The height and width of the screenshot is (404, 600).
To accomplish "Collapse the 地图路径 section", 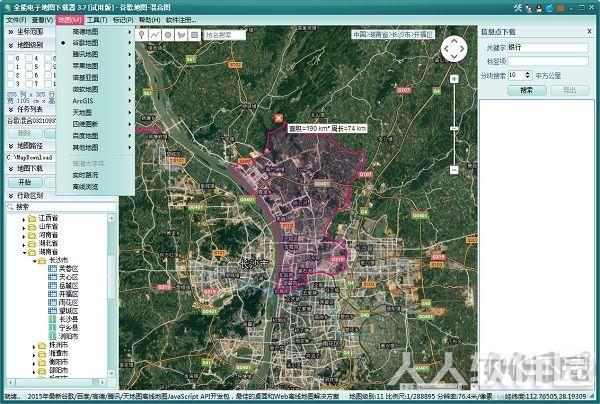I will tap(11, 146).
